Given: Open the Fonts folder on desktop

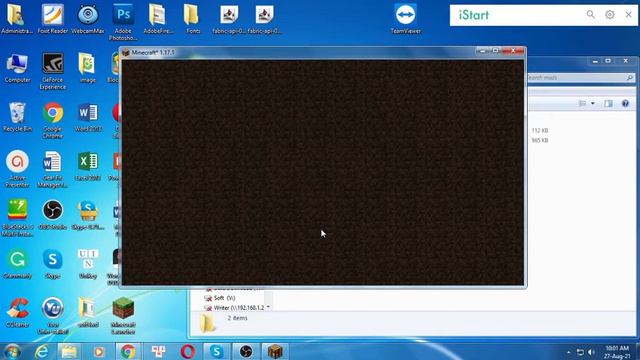Looking at the screenshot, I should [193, 18].
